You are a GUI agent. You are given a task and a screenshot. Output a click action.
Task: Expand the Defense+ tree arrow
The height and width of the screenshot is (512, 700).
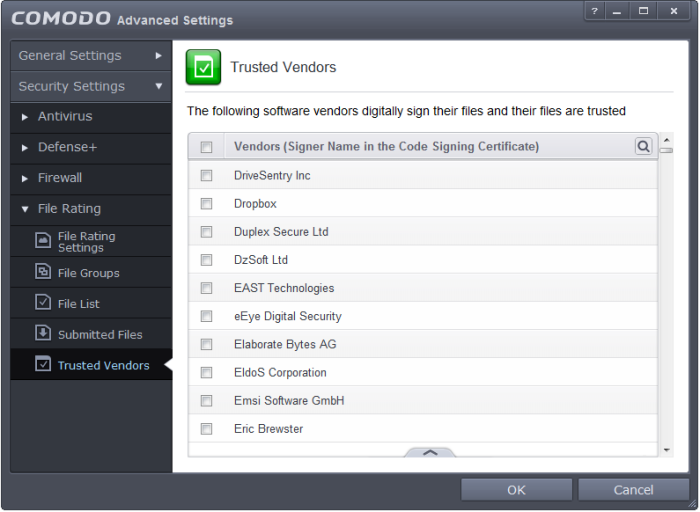click(x=25, y=148)
